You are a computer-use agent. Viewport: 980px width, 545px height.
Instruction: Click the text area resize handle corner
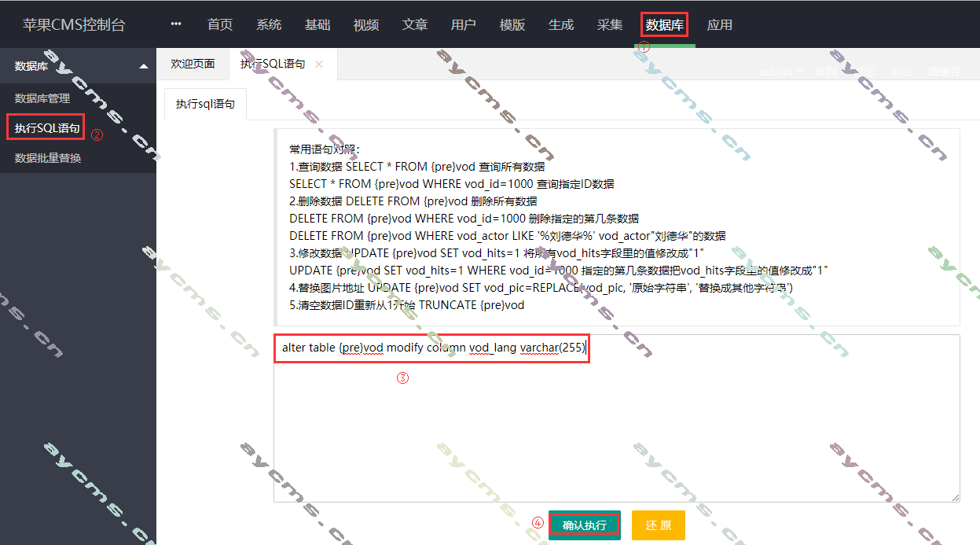point(955,497)
